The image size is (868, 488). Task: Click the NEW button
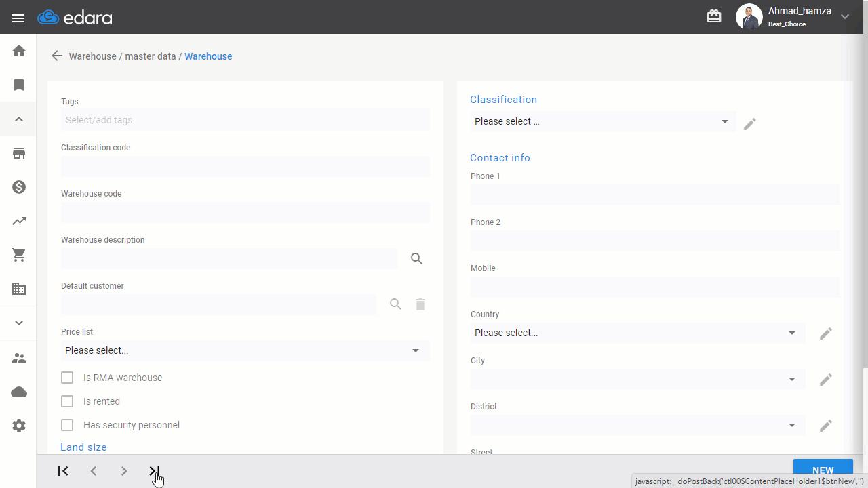pos(823,470)
